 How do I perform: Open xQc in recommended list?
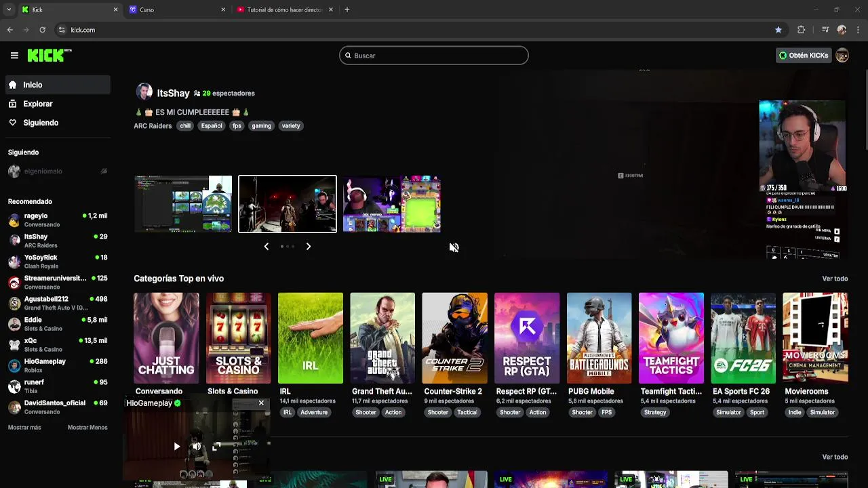pos(58,344)
